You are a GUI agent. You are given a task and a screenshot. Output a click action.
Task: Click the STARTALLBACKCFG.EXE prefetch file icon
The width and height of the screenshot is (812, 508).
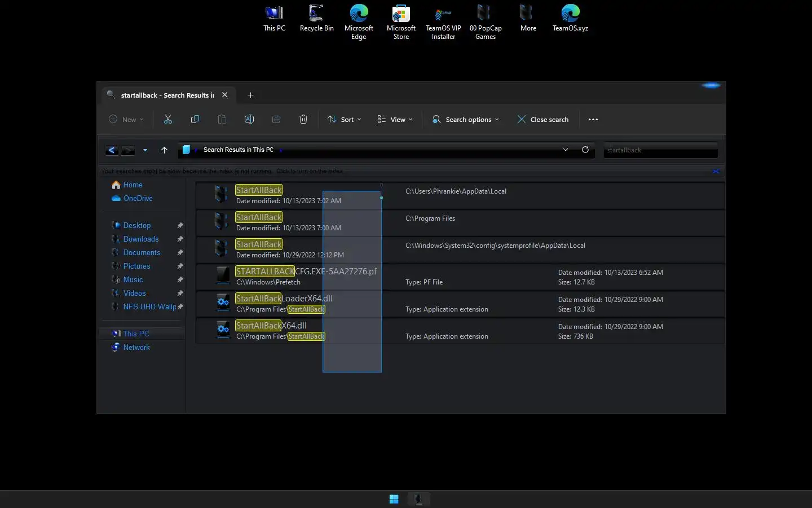223,276
